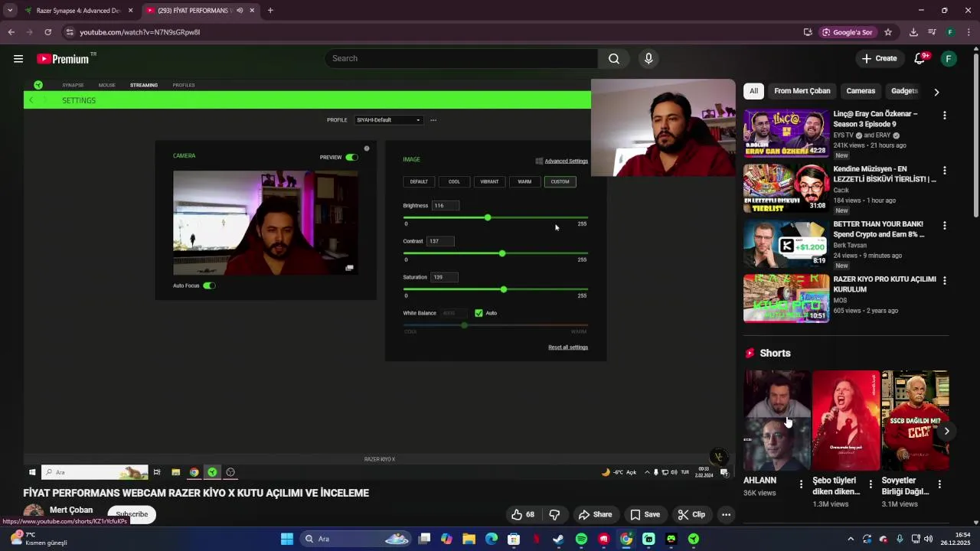This screenshot has height=551, width=980.
Task: View site information in address bar
Action: tap(70, 32)
